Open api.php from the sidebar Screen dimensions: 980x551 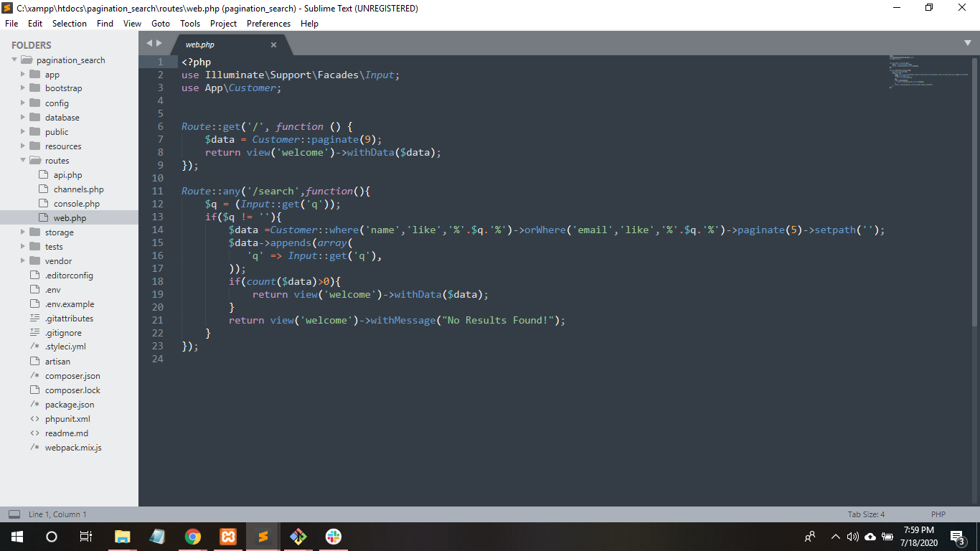coord(67,175)
